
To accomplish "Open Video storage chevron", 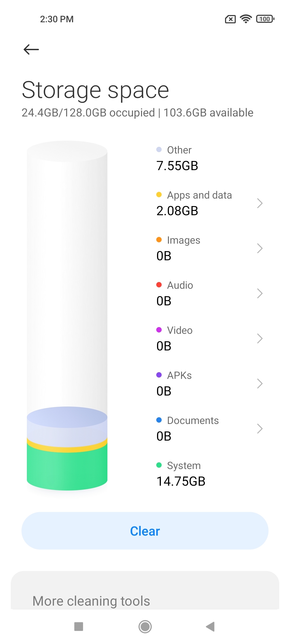I will (x=259, y=338).
